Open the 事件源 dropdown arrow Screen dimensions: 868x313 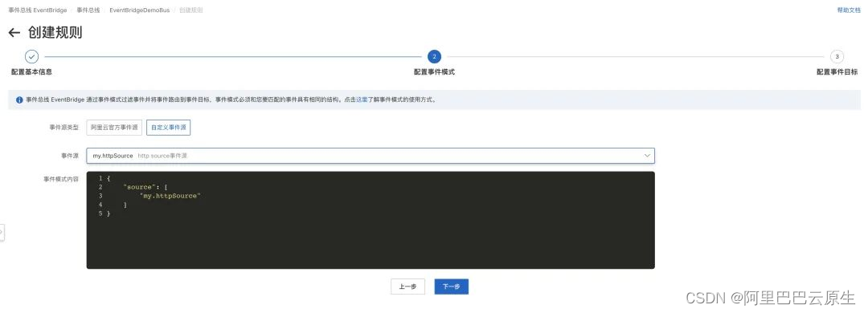pos(646,156)
